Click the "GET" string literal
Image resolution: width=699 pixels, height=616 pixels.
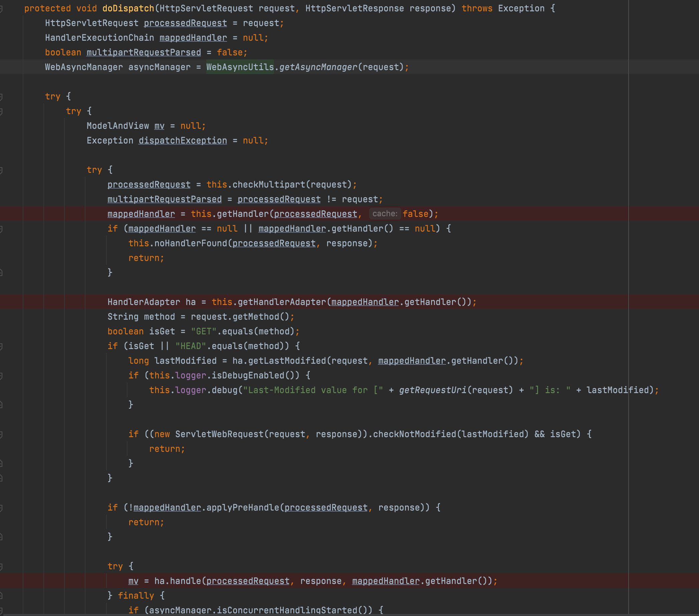[204, 332]
